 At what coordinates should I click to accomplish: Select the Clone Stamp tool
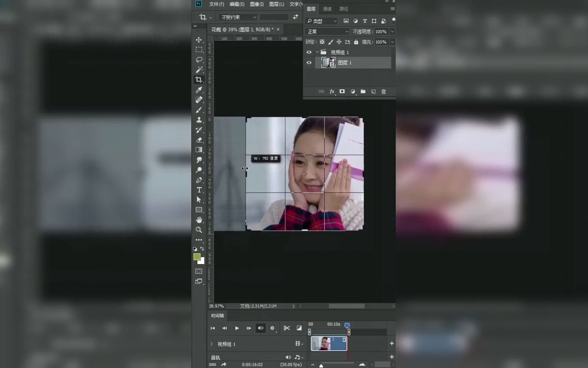pos(199,120)
